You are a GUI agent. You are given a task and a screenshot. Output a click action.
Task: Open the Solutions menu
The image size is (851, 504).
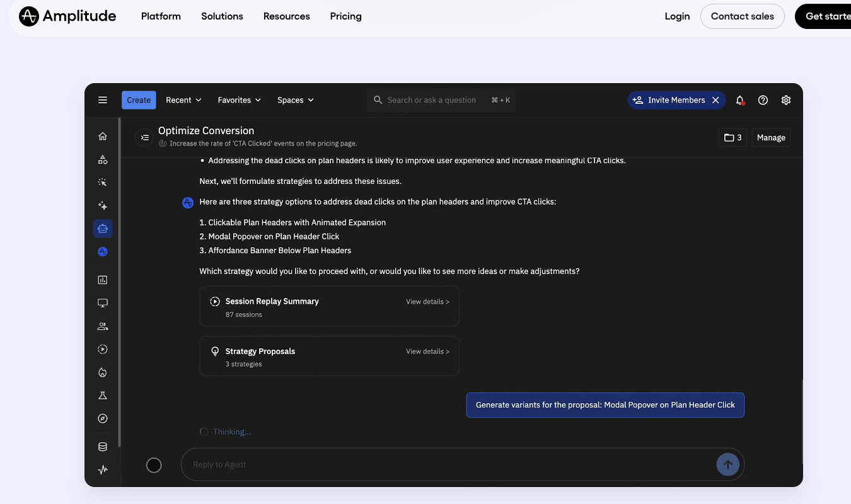pyautogui.click(x=222, y=16)
